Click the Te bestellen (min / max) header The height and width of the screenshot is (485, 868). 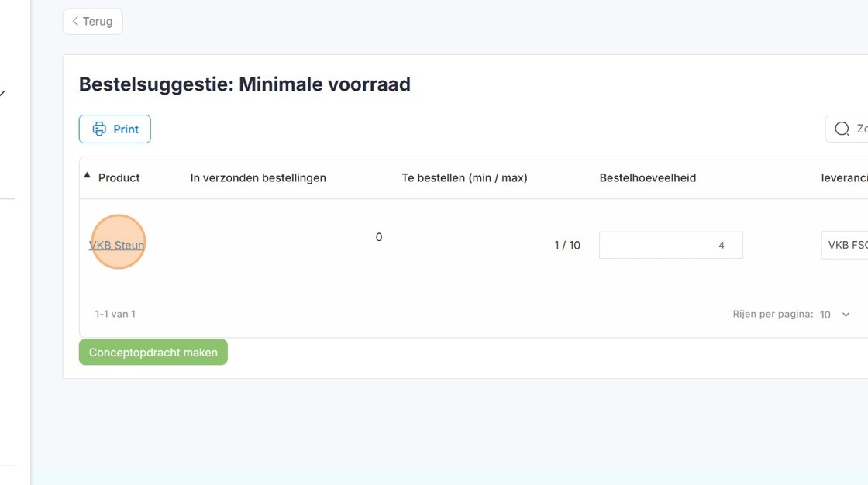click(464, 177)
